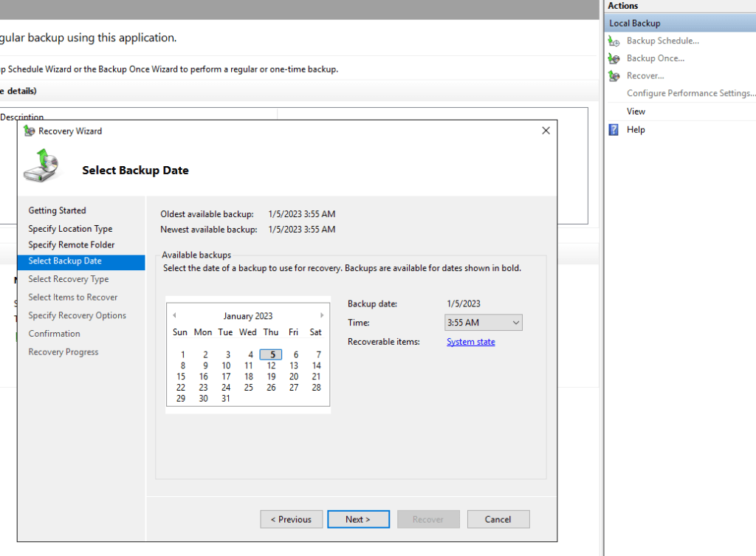Screen dimensions: 756x556
Task: Close the Recovery Wizard dialog
Action: point(546,131)
